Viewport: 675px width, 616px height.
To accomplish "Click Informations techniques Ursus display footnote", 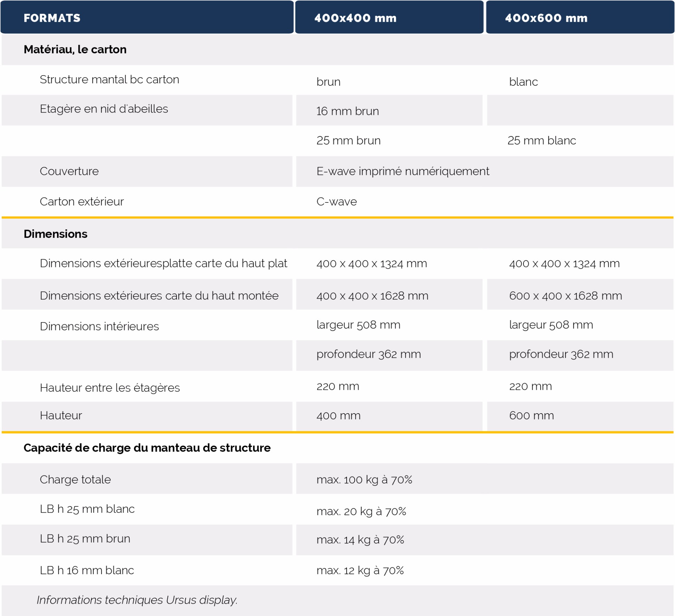I will pyautogui.click(x=137, y=600).
